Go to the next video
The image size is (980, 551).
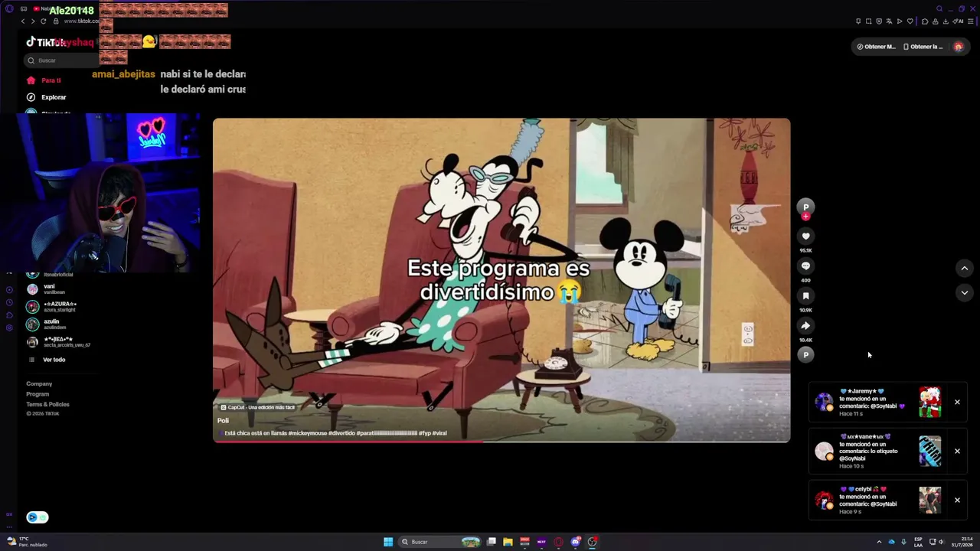tap(965, 292)
